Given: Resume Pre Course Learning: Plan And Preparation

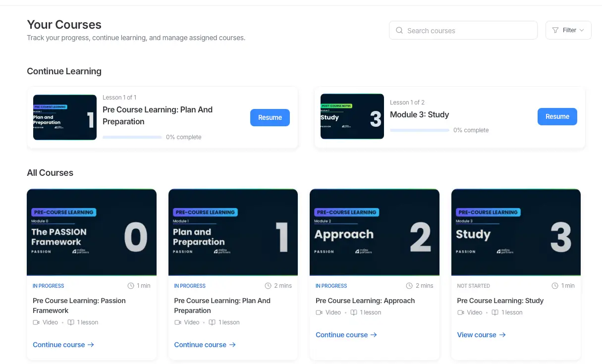Looking at the screenshot, I should (270, 117).
